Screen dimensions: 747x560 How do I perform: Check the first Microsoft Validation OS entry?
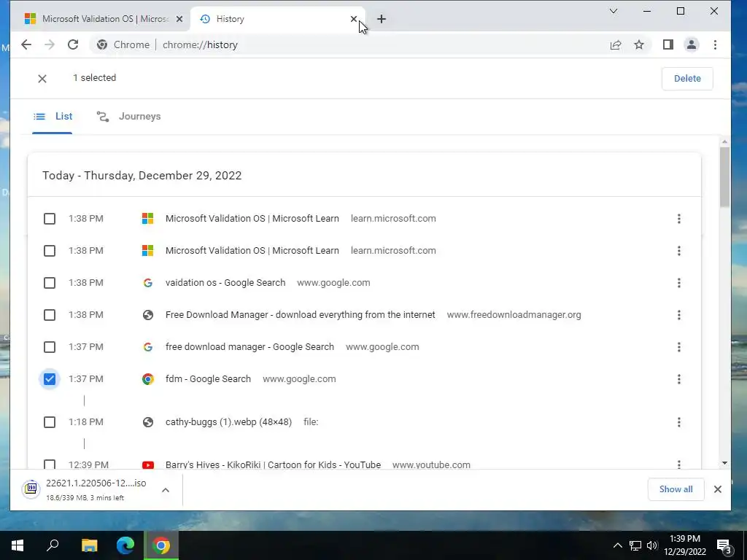[x=50, y=219]
